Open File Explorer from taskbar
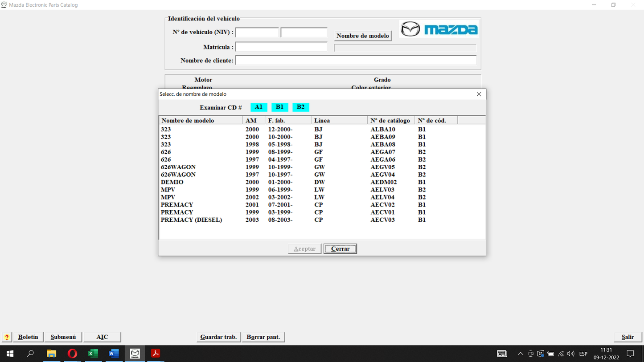Viewport: 644px width, 362px height. (x=52, y=354)
